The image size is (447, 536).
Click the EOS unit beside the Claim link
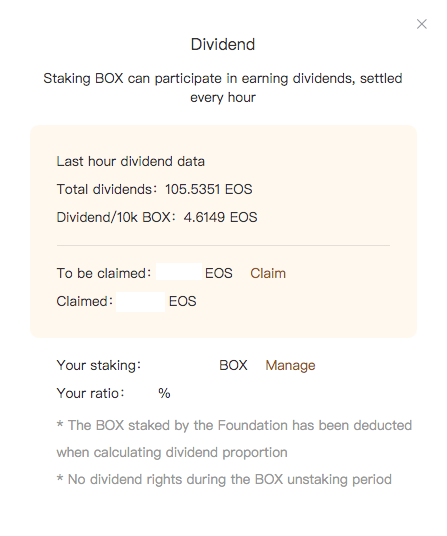(x=219, y=273)
